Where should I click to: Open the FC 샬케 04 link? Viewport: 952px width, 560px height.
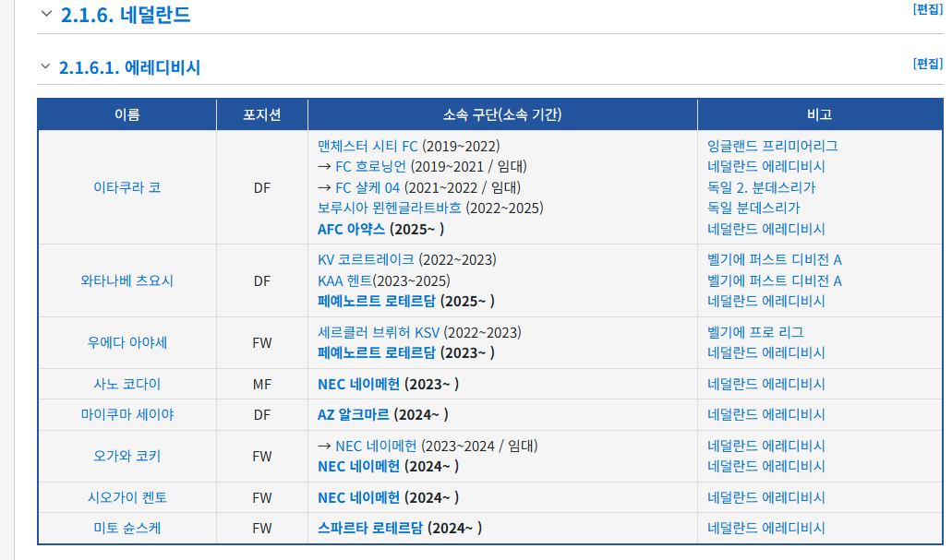(x=368, y=188)
